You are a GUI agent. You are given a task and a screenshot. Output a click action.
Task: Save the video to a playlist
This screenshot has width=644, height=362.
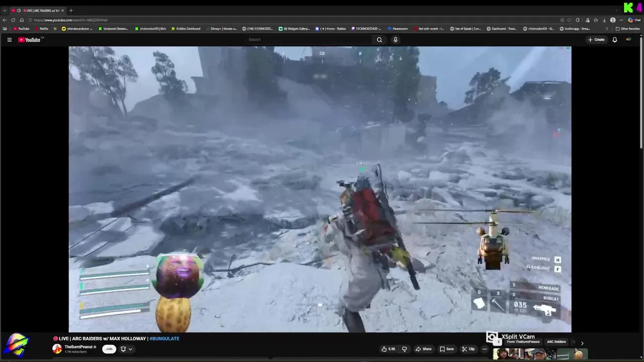[447, 349]
